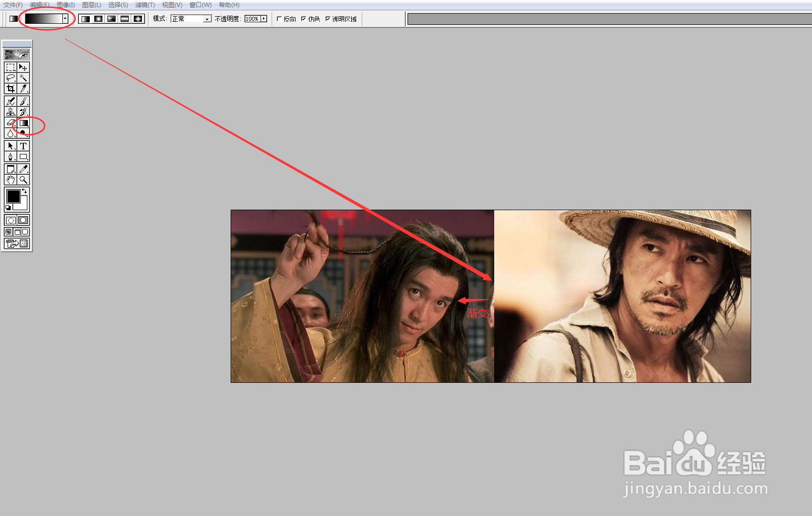Open the 视图(V) menu
The width and height of the screenshot is (812, 516).
(172, 5)
